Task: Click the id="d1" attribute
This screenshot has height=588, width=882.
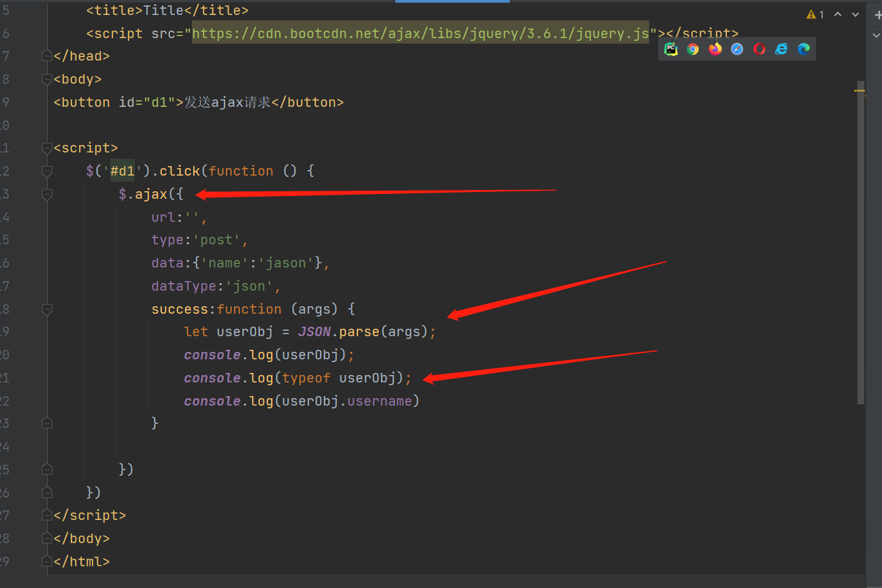Action: (147, 102)
